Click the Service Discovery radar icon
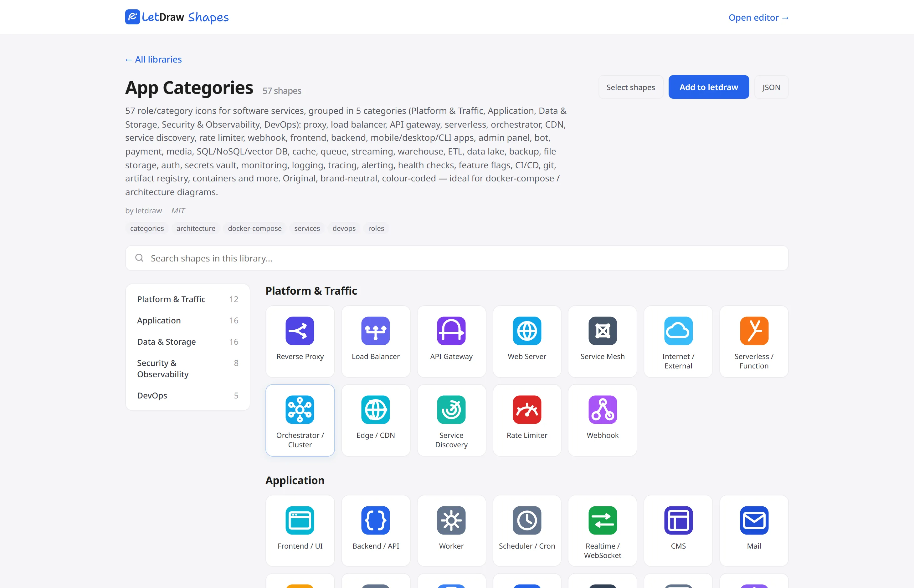The image size is (914, 588). (451, 410)
